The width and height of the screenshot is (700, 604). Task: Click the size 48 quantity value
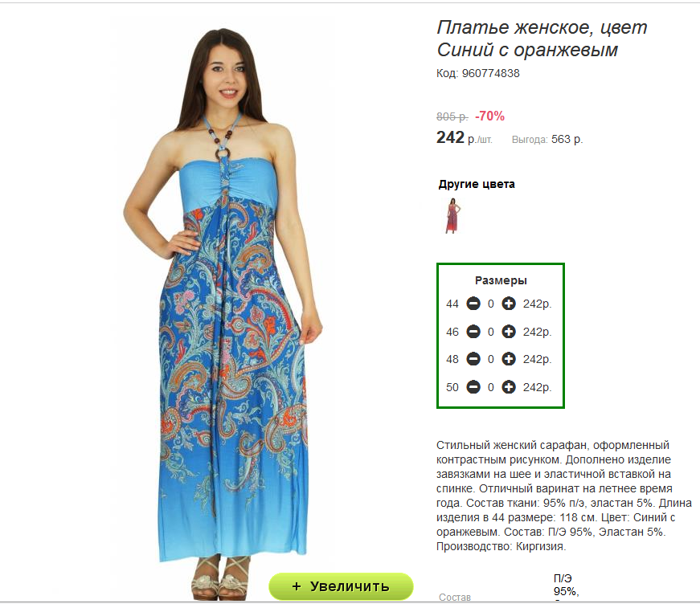pos(490,360)
